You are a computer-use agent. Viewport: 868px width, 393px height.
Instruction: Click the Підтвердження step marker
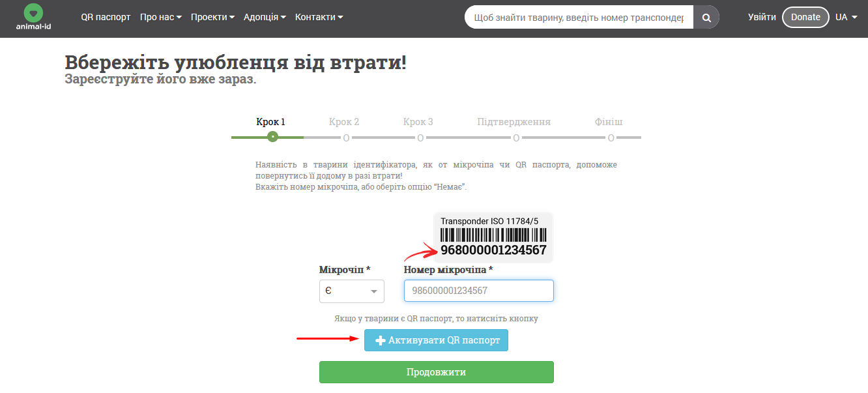tap(515, 138)
